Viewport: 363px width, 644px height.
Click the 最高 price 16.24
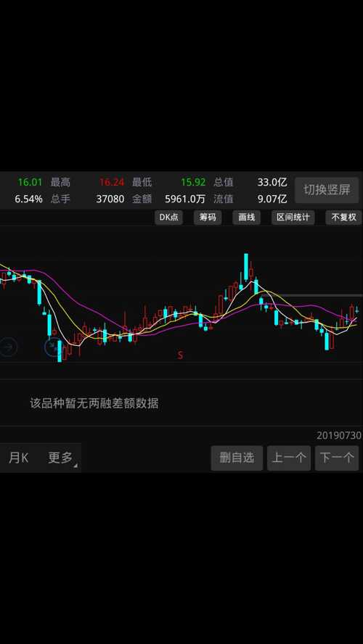click(x=111, y=182)
